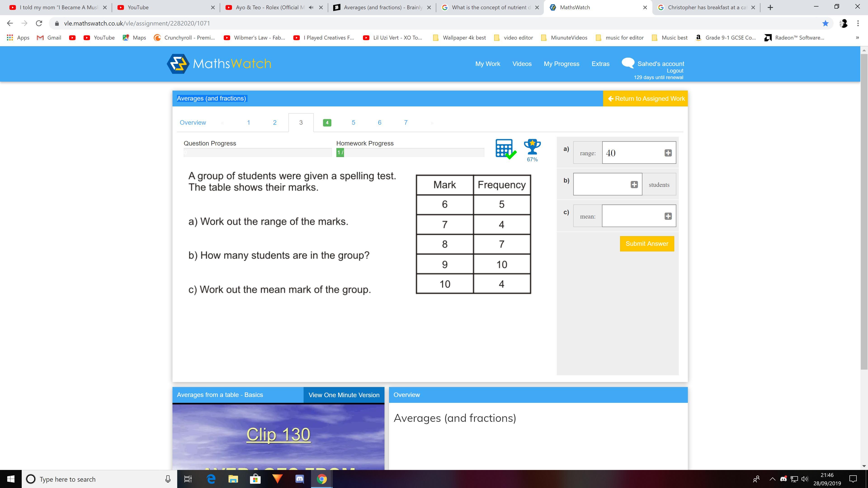This screenshot has width=868, height=488.
Task: Show hidden bookmarks chevron
Action: coord(857,38)
